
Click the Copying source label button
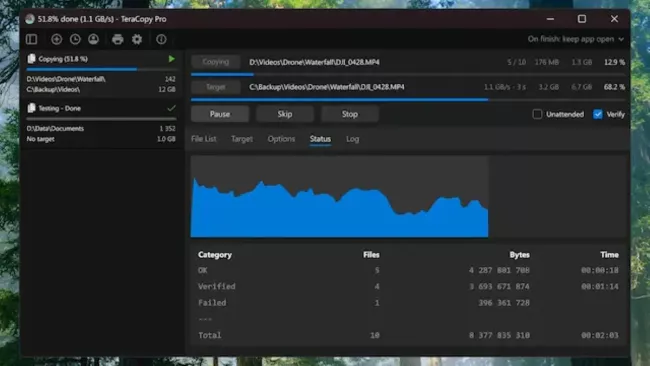coord(216,62)
